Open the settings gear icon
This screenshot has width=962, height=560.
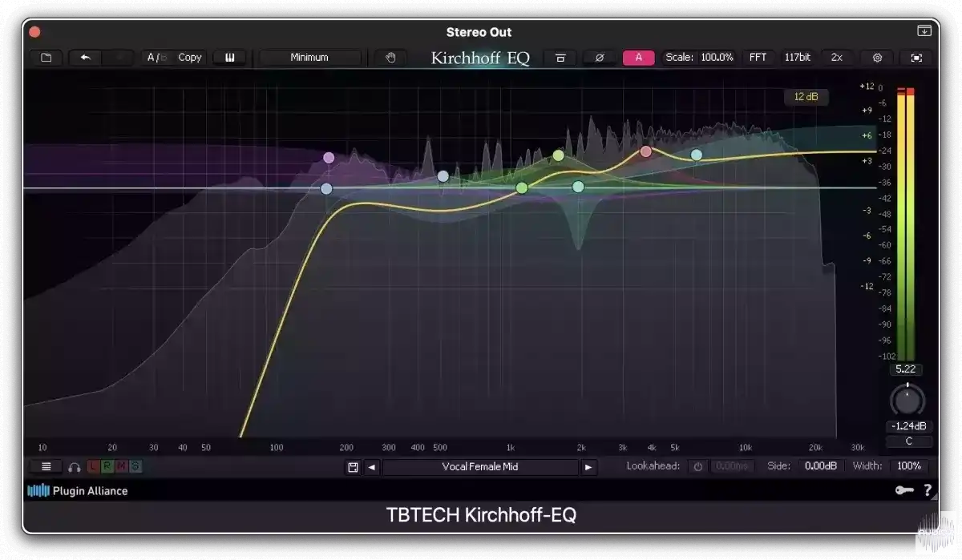tap(876, 57)
